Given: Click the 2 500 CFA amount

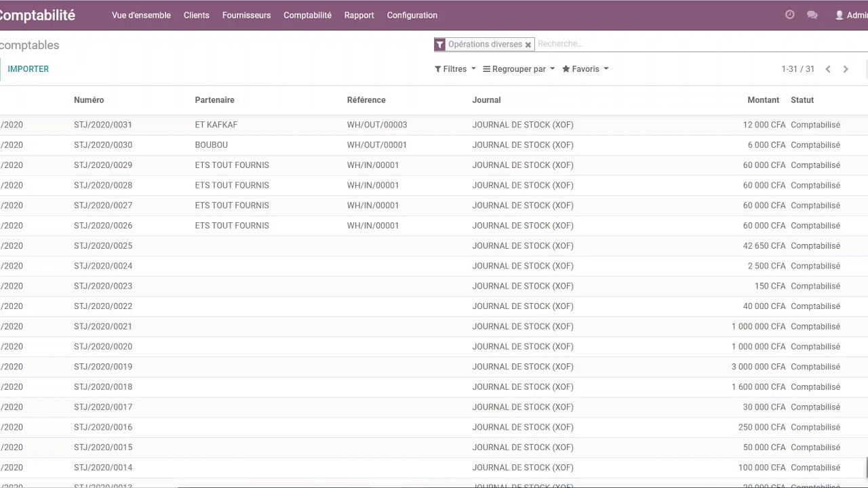Looking at the screenshot, I should pyautogui.click(x=766, y=266).
